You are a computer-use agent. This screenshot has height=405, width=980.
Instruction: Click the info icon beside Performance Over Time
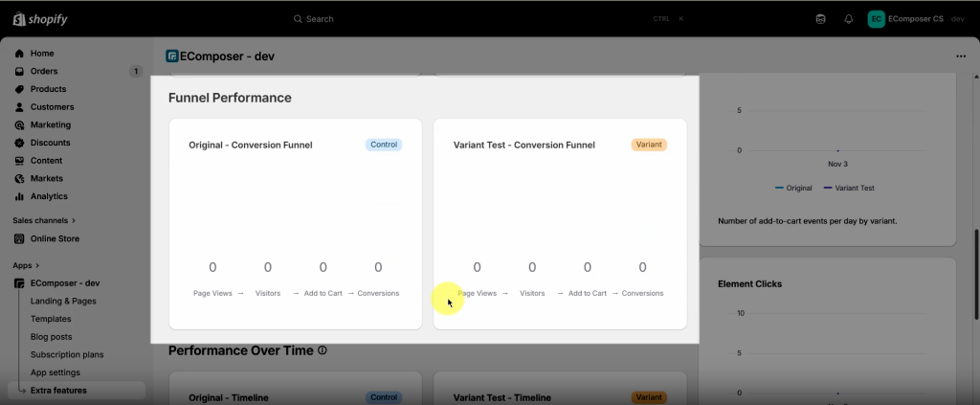(x=323, y=351)
